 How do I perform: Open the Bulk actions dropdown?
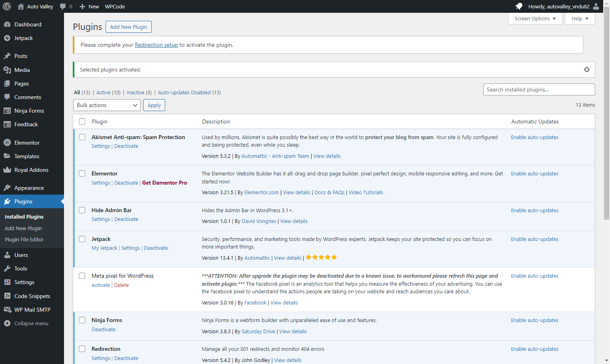107,105
